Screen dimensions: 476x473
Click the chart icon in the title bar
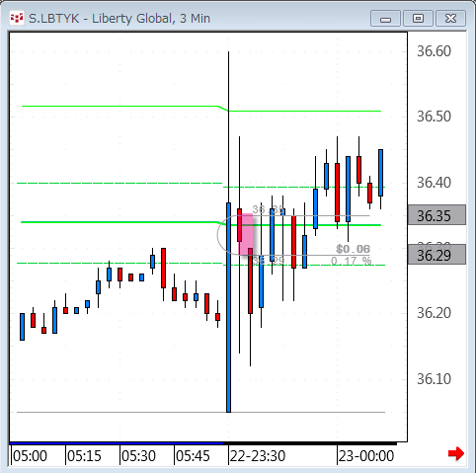click(x=17, y=19)
